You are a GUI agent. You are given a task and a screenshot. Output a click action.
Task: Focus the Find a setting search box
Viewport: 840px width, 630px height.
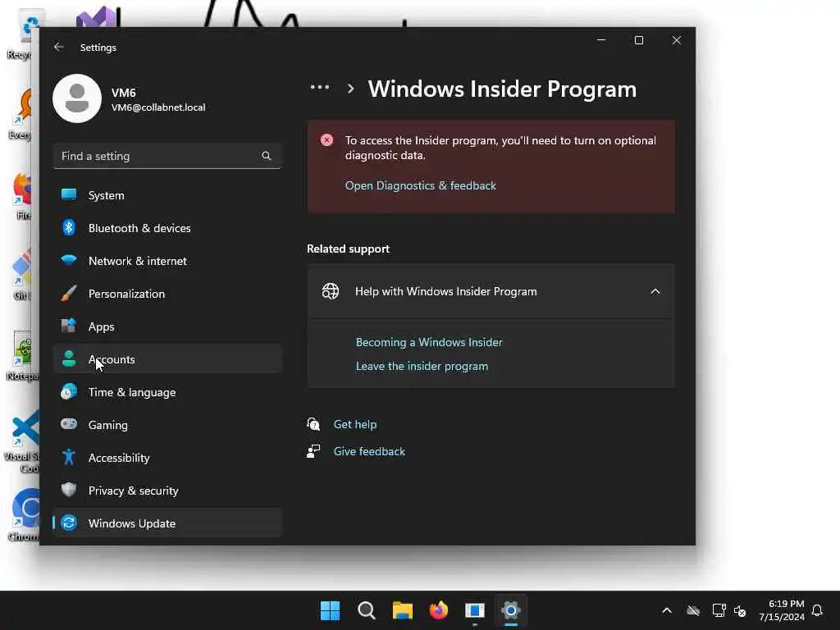[x=167, y=156]
